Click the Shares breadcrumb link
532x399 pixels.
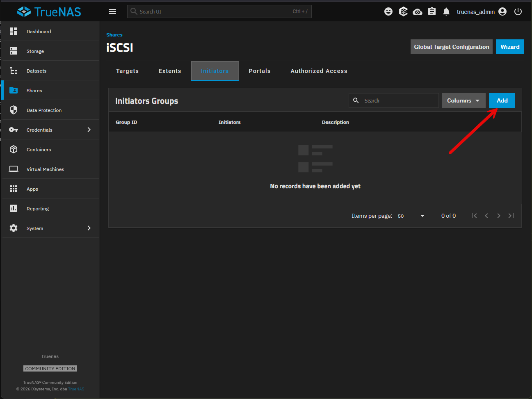point(114,35)
